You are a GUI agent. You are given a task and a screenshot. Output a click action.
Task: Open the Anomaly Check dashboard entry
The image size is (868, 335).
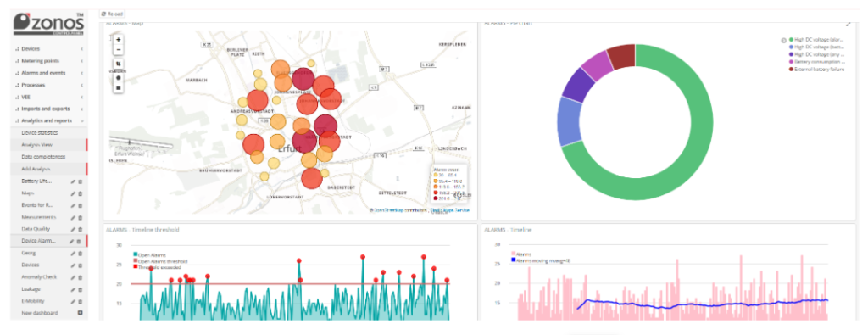point(39,277)
